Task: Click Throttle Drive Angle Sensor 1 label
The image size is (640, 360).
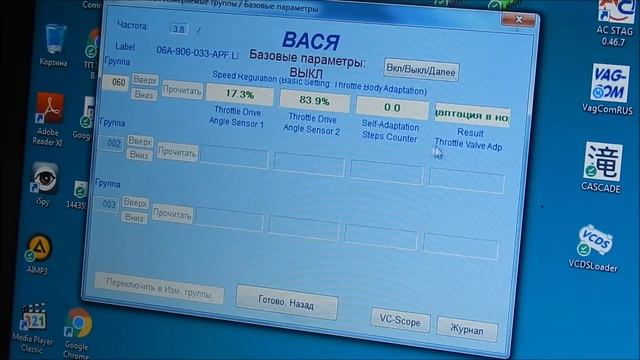Action: 237,117
